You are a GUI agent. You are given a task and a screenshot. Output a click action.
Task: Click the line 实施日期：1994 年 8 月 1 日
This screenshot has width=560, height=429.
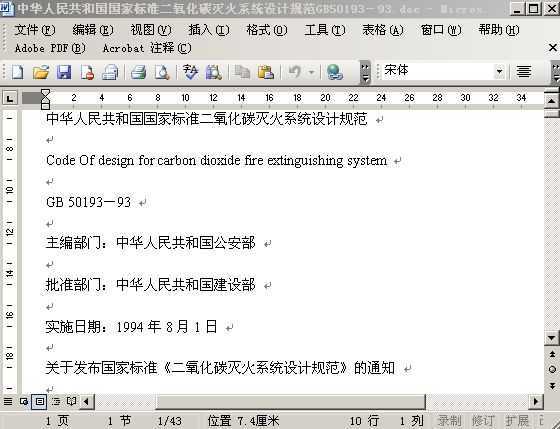pyautogui.click(x=131, y=326)
